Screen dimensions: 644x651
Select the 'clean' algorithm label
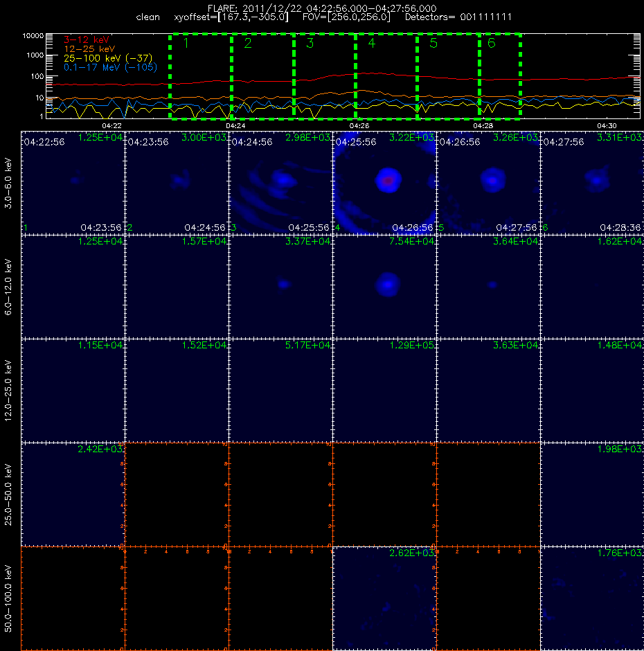coord(147,17)
